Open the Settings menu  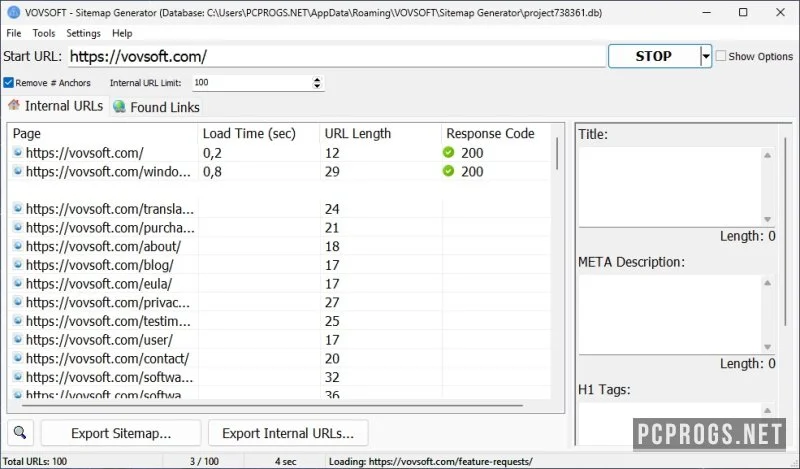coord(83,33)
